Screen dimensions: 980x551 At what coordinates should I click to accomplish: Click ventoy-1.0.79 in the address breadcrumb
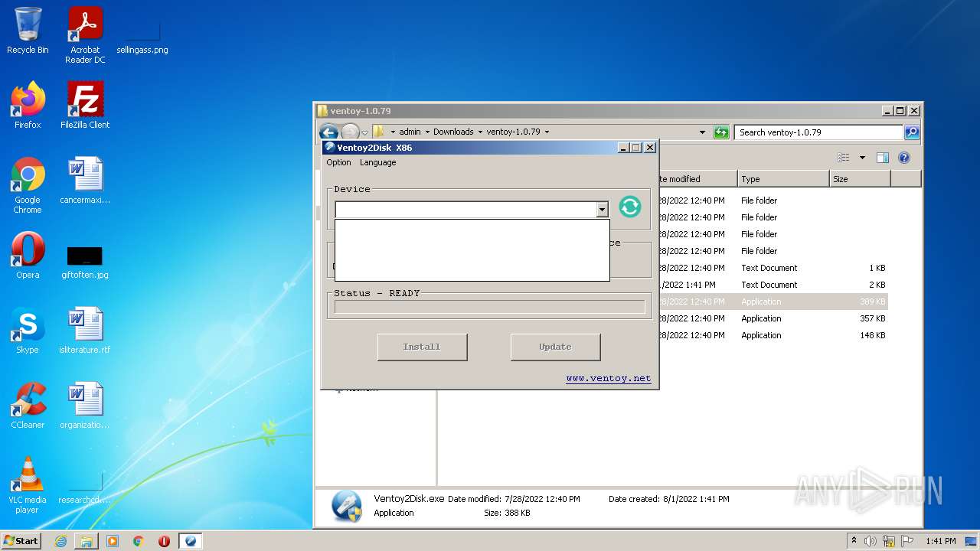(513, 132)
